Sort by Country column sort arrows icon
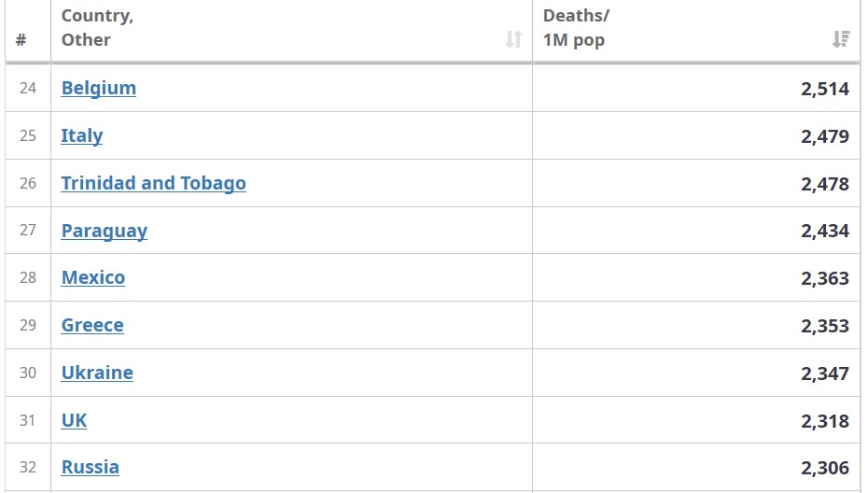Viewport: 868px width, 493px height. [513, 39]
